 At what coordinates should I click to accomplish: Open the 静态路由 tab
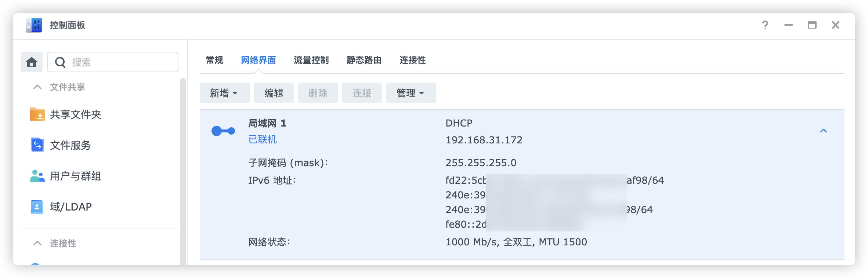point(364,60)
